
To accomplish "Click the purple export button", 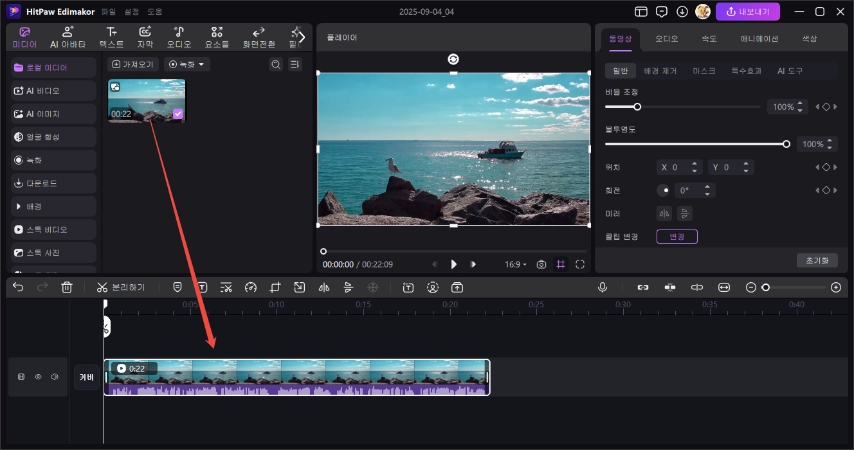I will tap(748, 11).
